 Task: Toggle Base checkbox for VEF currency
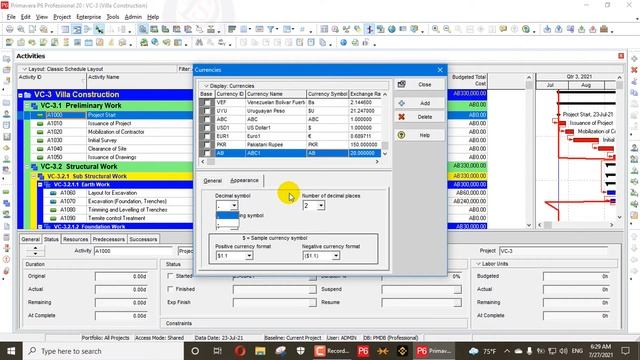tap(207, 102)
